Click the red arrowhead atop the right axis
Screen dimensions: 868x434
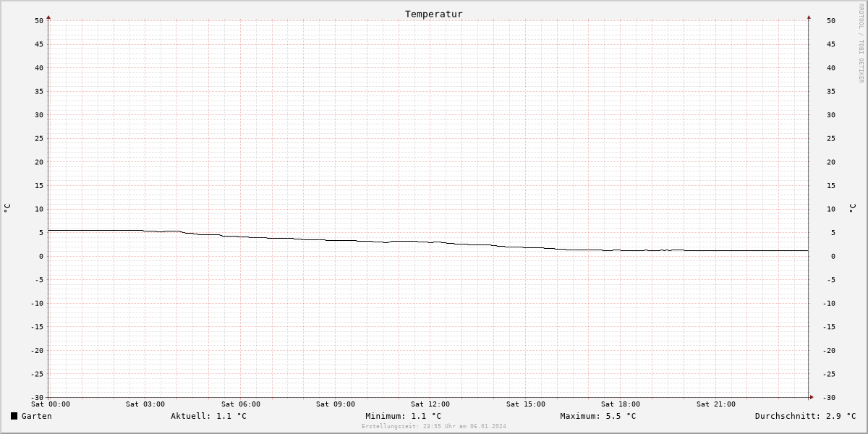pos(809,17)
